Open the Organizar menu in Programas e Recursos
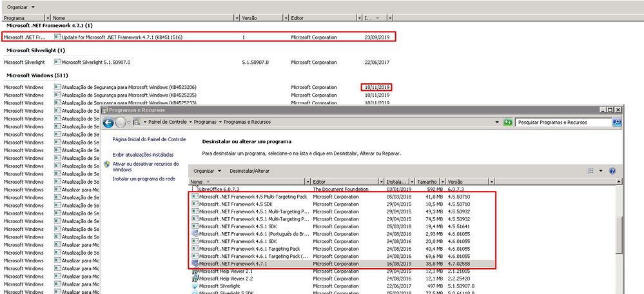The image size is (644, 294). [x=208, y=171]
